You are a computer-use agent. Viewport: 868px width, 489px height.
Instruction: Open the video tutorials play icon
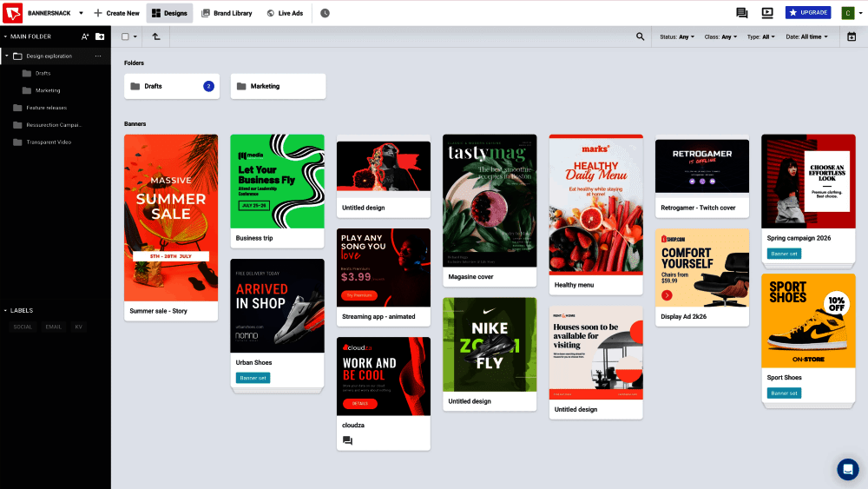point(767,13)
